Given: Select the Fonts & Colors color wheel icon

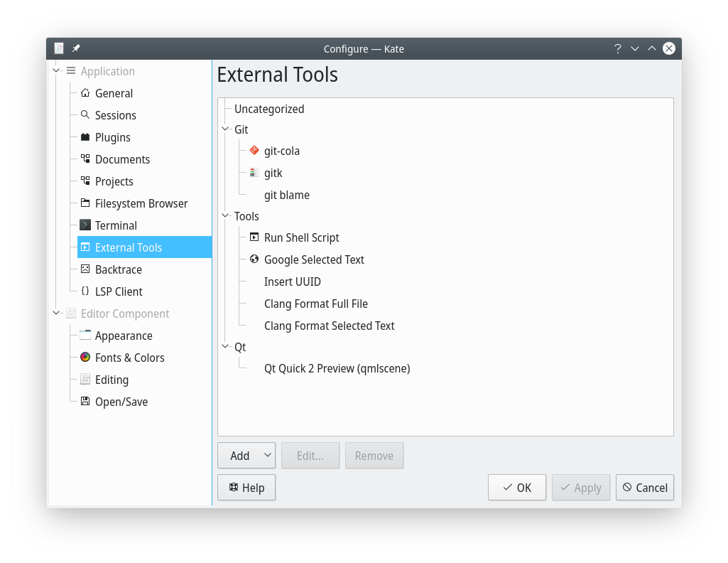Looking at the screenshot, I should [x=85, y=358].
